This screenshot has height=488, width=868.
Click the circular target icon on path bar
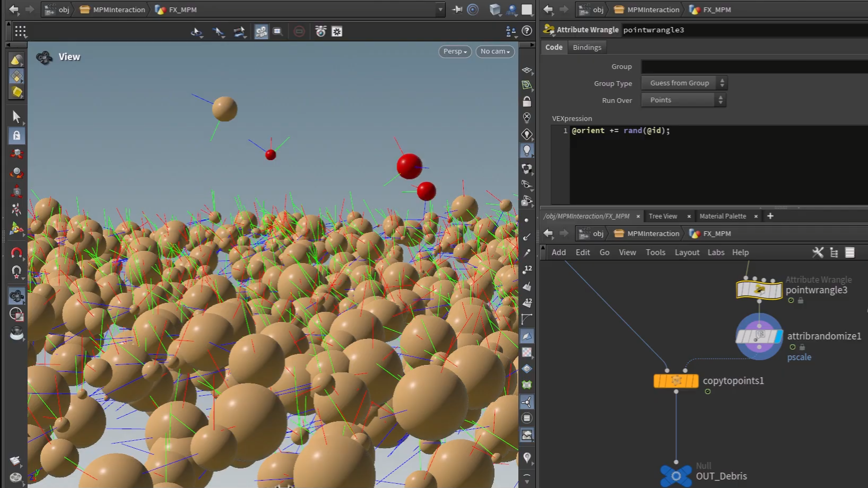[473, 10]
